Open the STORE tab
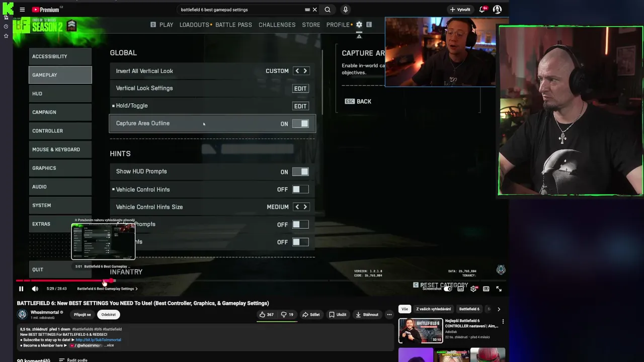Screen dimensions: 644x362 tap(311, 25)
